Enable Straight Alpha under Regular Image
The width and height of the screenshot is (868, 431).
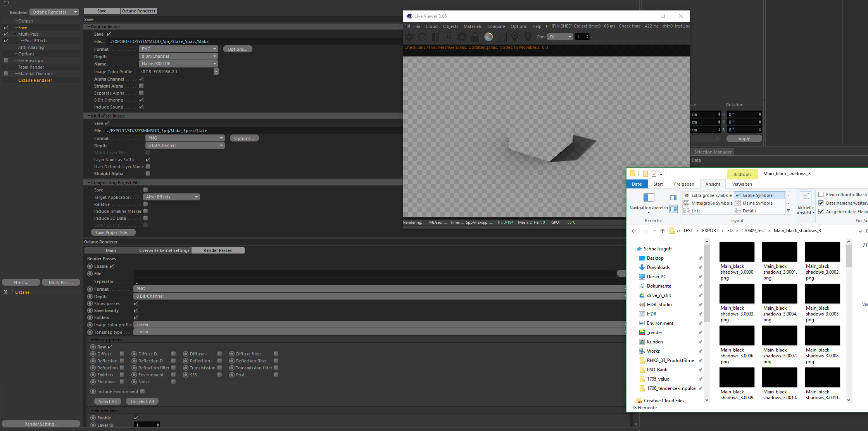(142, 86)
